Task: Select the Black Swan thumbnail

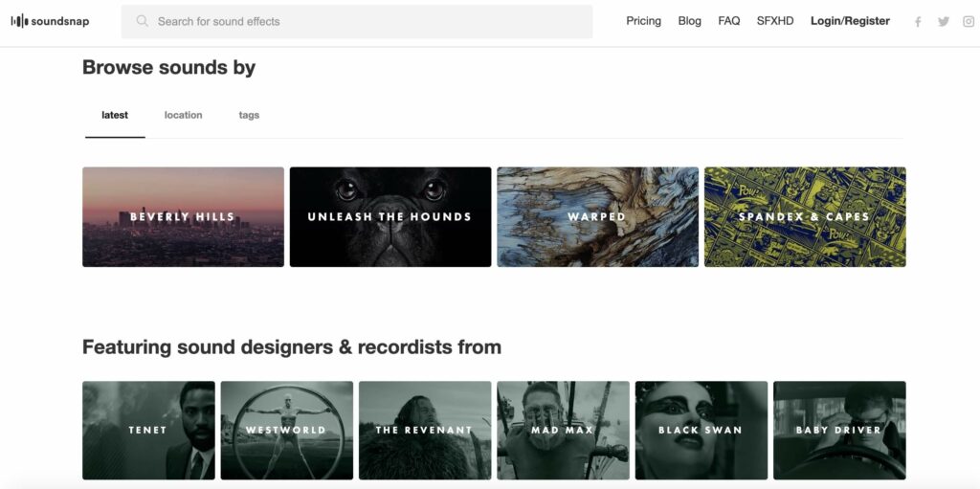Action: point(701,431)
